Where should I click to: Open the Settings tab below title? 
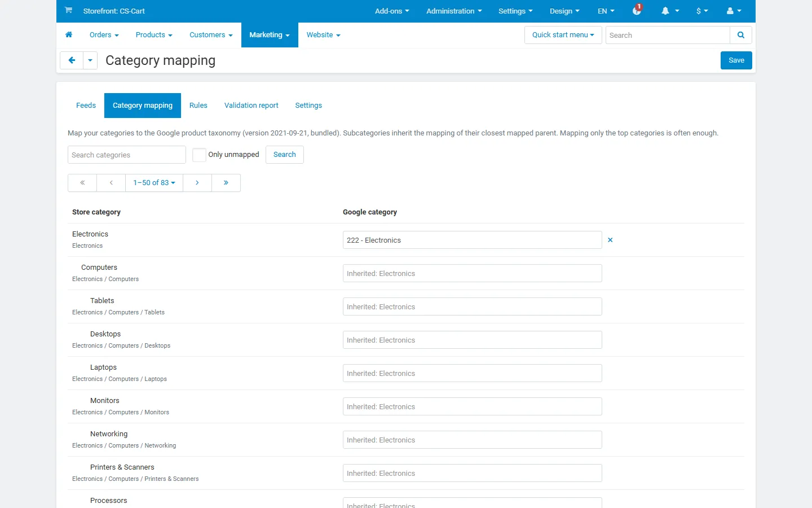click(x=308, y=106)
